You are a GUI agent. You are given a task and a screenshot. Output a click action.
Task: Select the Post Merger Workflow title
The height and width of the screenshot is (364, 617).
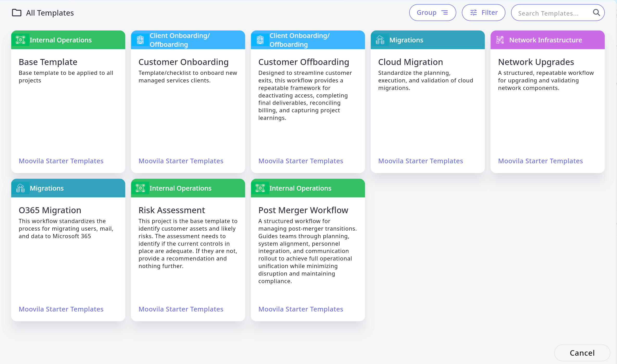pyautogui.click(x=303, y=210)
